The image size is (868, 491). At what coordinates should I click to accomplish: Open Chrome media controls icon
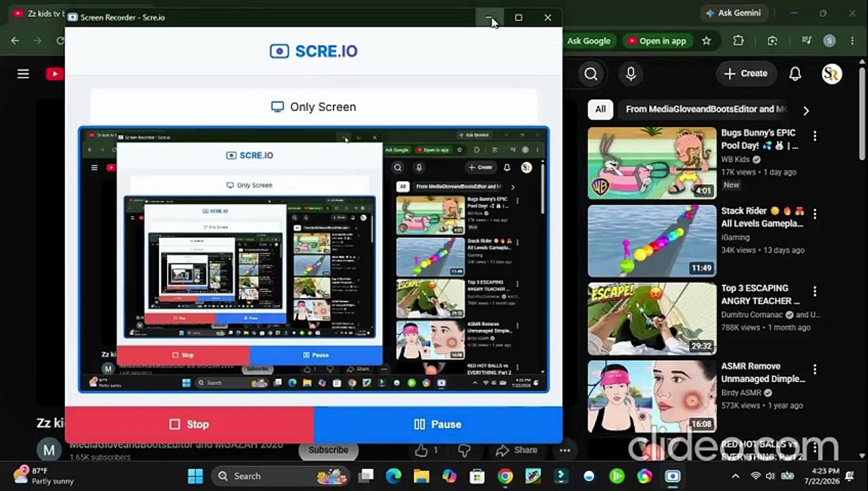click(807, 41)
